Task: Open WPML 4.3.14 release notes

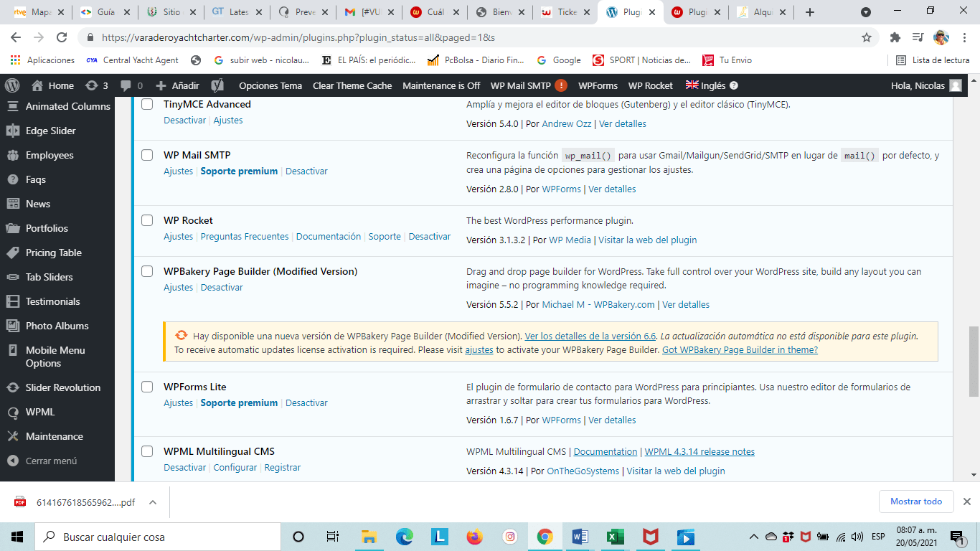Action: click(x=699, y=451)
